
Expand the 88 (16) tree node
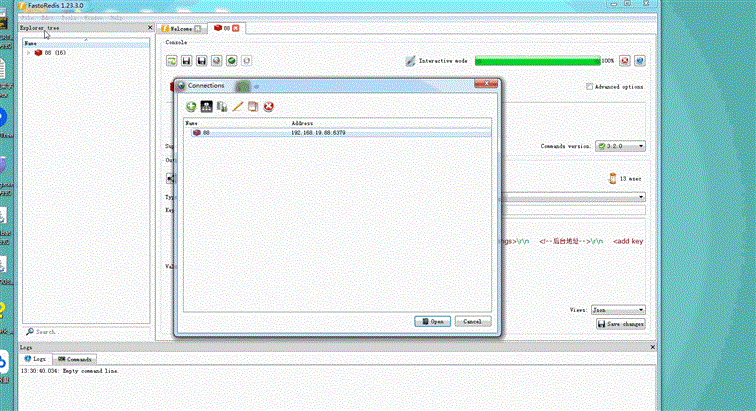click(28, 53)
